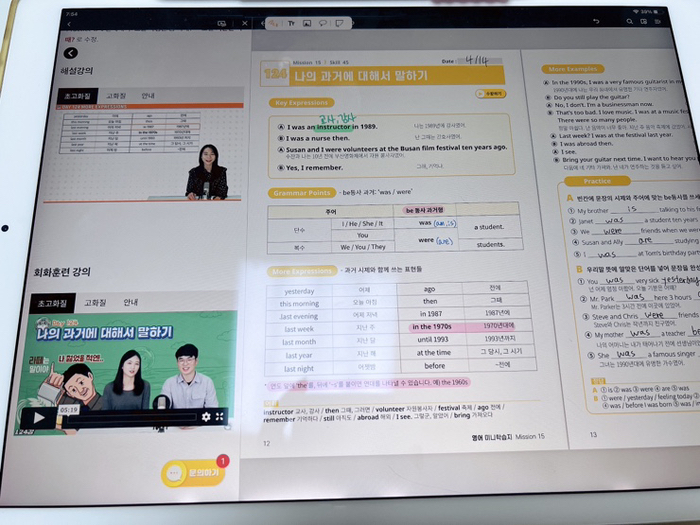Tap the back chevron in the top bar
This screenshot has width=700, height=525.
(69, 24)
